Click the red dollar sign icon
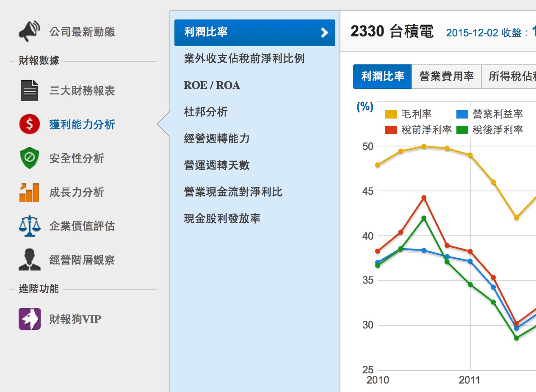Screen dimensions: 536x392 click(29, 124)
